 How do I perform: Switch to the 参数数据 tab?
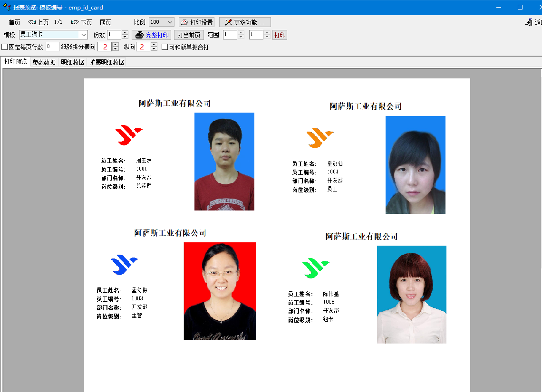point(44,62)
